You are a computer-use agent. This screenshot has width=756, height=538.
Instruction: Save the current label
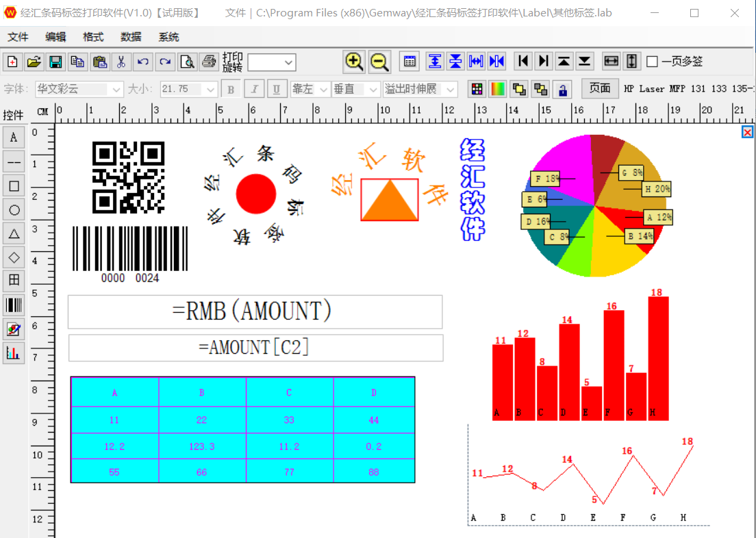pyautogui.click(x=55, y=62)
